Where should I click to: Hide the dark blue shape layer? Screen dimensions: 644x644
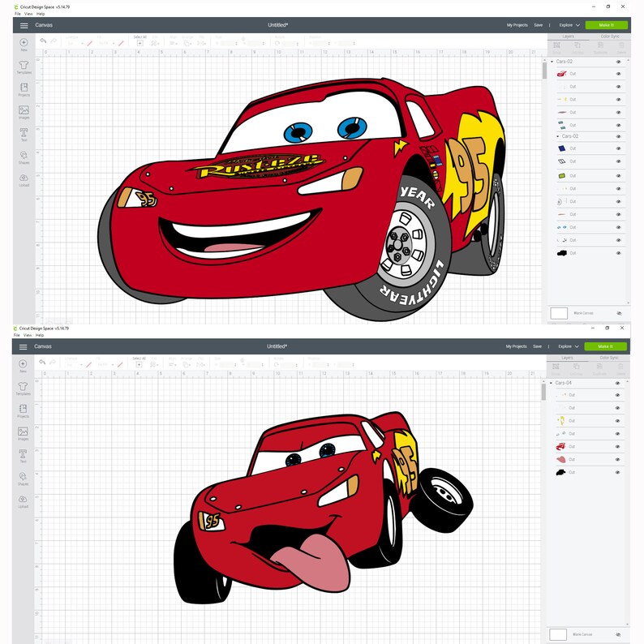coord(618,148)
